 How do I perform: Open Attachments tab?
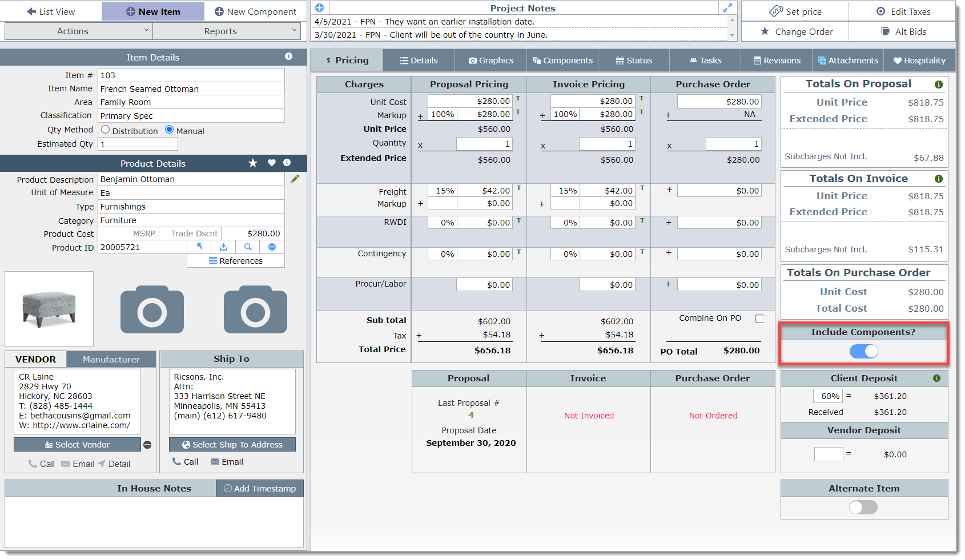point(848,61)
